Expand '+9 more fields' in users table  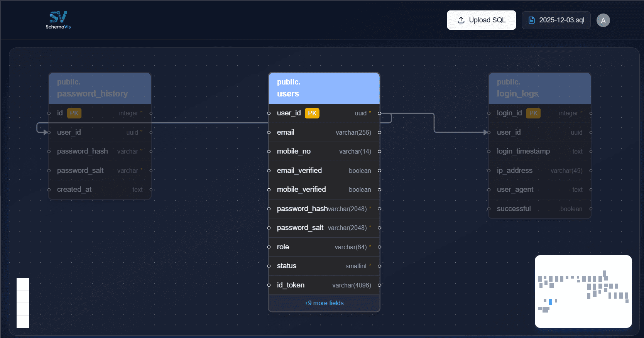click(324, 303)
